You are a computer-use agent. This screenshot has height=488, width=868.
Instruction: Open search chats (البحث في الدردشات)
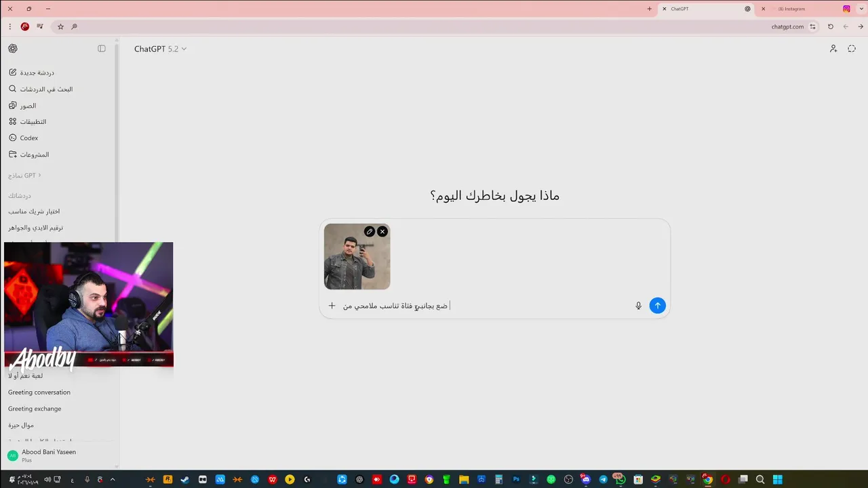(x=41, y=89)
